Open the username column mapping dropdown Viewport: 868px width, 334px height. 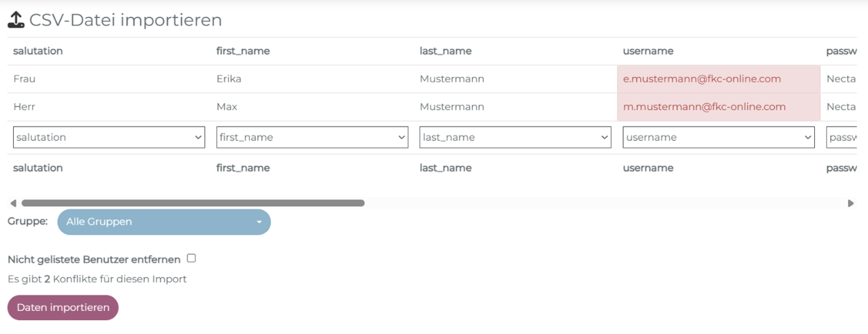point(718,137)
